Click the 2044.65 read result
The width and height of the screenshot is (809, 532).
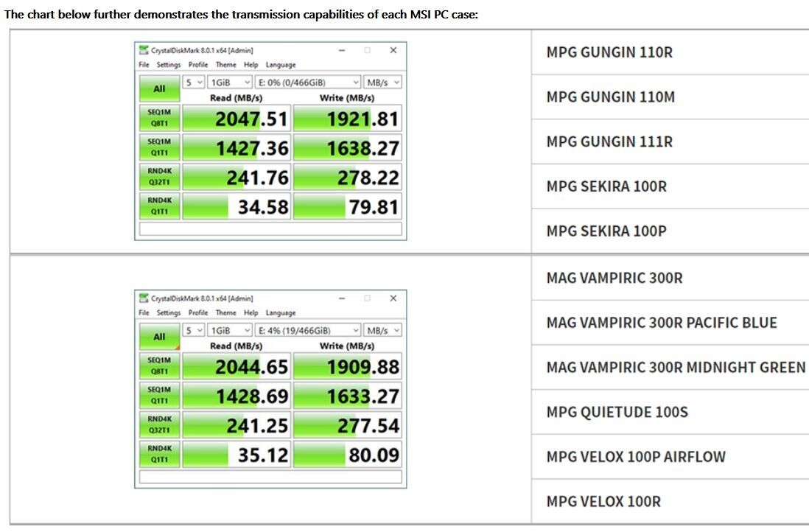[x=237, y=367]
